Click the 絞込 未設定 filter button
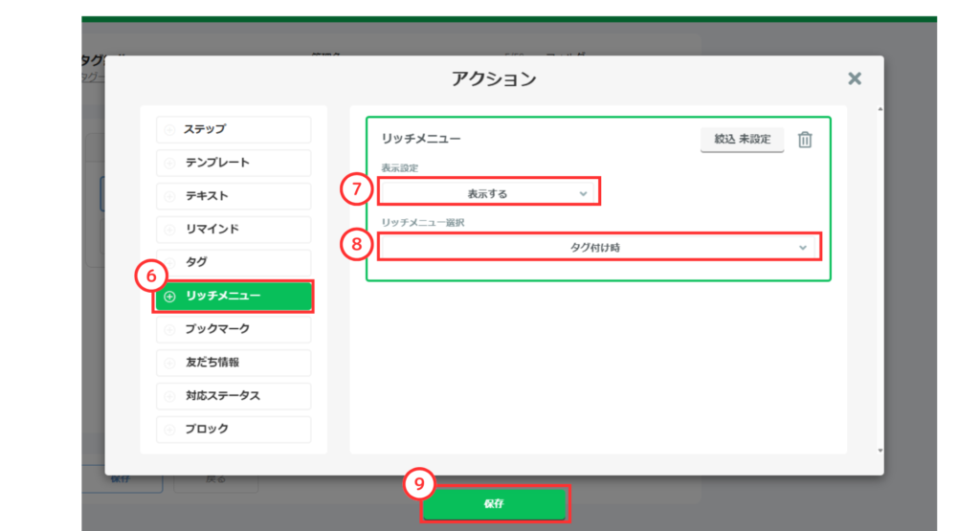The width and height of the screenshot is (980, 531). [742, 140]
